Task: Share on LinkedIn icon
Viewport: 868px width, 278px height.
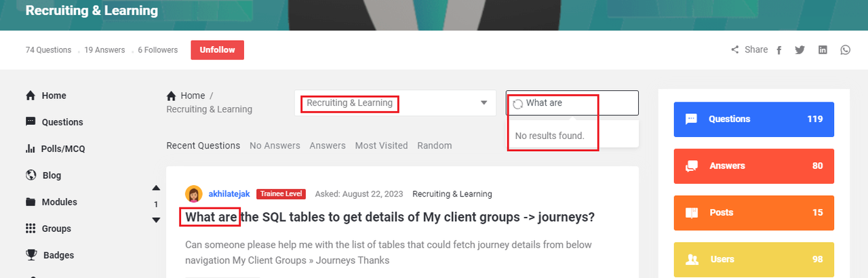Action: (x=823, y=50)
